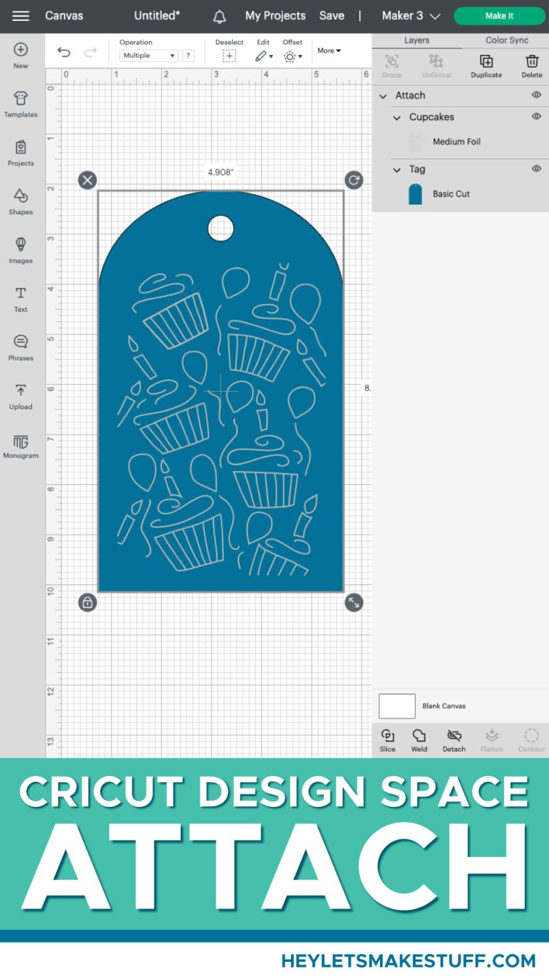This screenshot has width=549, height=980.
Task: Toggle the aspect ratio lock handle
Action: tap(87, 602)
